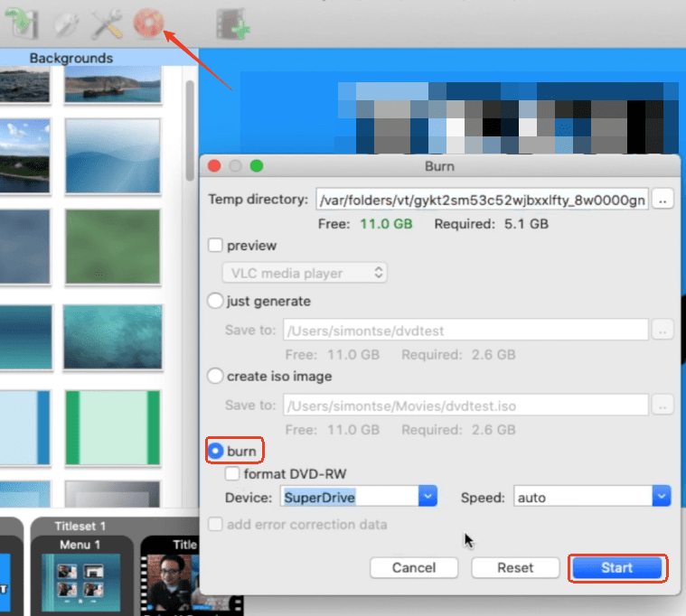Click the red Burn disc toolbar icon
This screenshot has height=616, width=686.
[x=147, y=23]
